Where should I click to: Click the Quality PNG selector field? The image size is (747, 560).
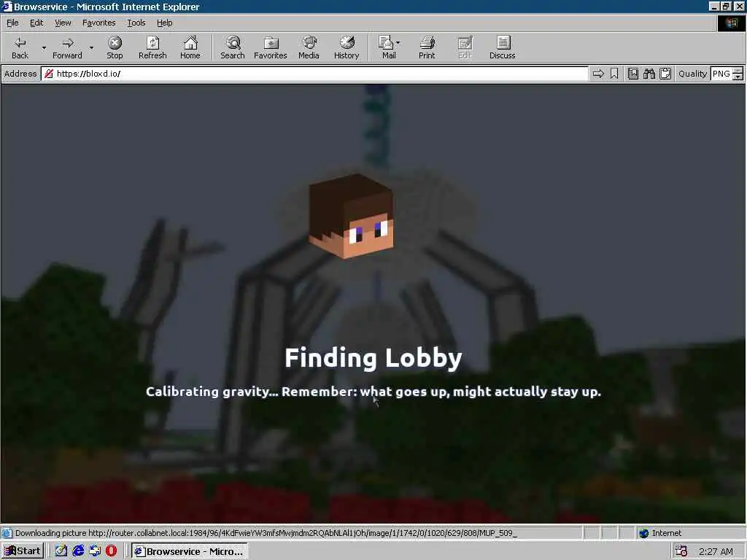[x=721, y=74]
